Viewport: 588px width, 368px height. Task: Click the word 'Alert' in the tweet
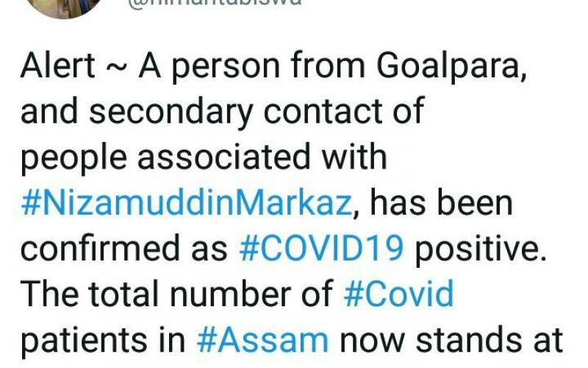pyautogui.click(x=58, y=66)
